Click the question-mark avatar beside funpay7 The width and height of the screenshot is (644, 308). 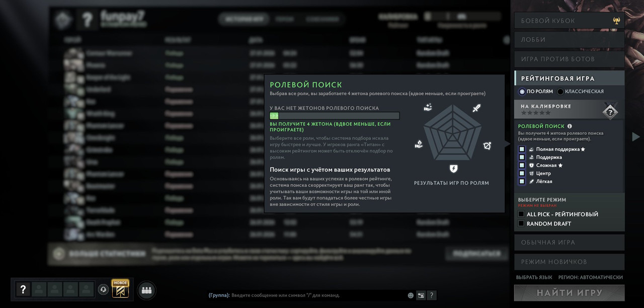click(87, 20)
